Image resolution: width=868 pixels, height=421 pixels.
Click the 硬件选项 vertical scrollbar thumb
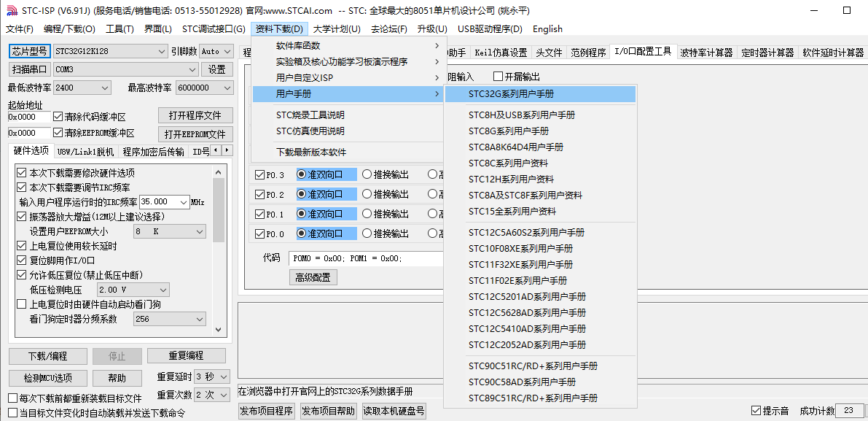click(x=218, y=210)
